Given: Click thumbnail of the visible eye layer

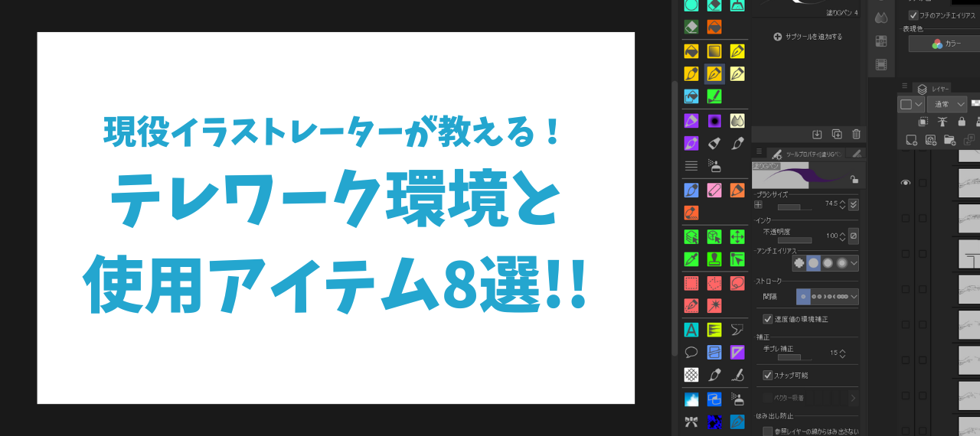Looking at the screenshot, I should [969, 184].
